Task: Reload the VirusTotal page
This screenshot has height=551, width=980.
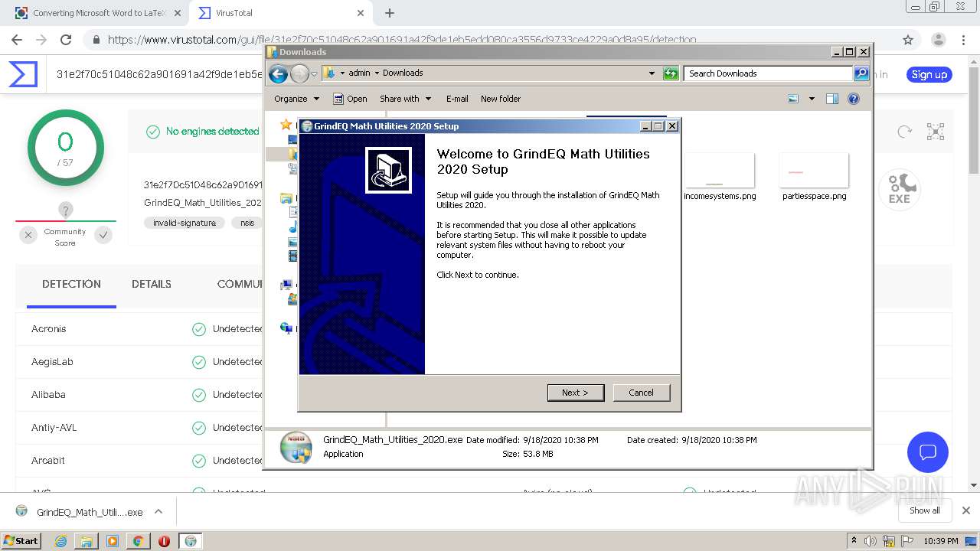Action: pos(66,40)
